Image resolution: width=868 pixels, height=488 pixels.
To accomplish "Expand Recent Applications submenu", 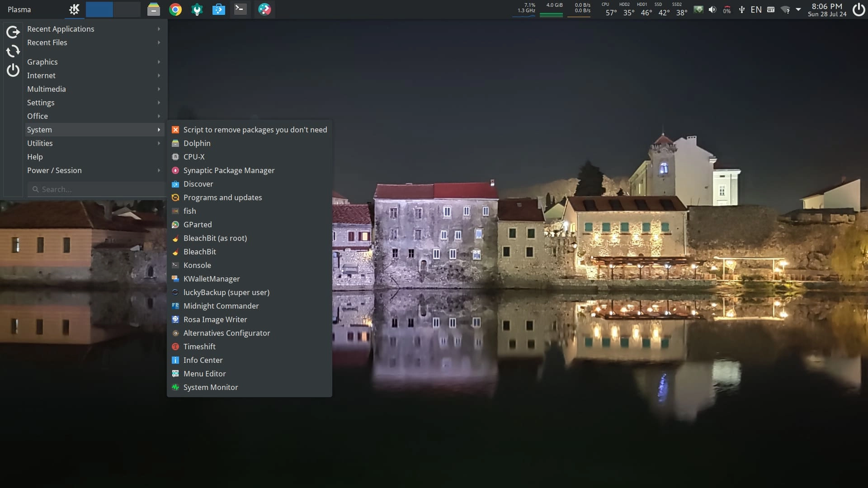I will coord(94,29).
